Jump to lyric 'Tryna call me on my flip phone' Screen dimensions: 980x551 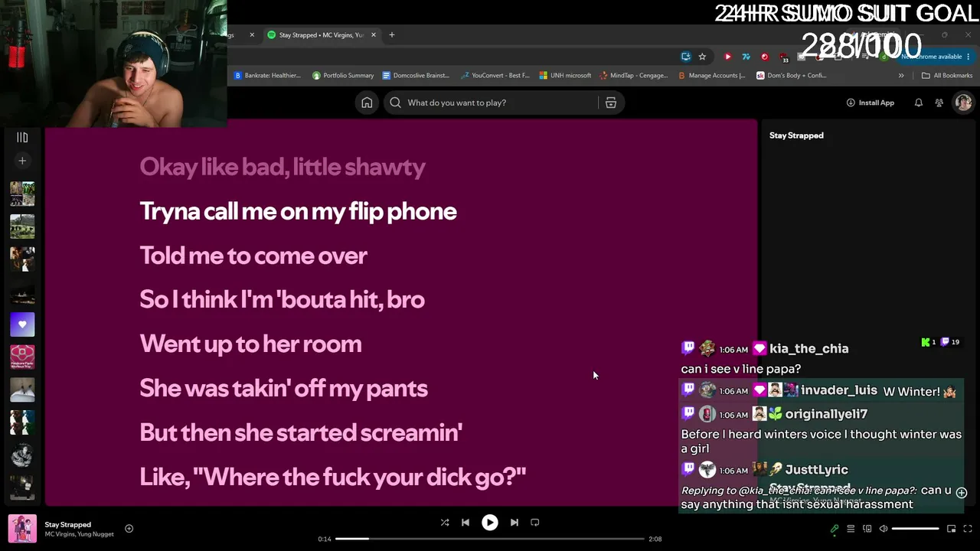(298, 211)
